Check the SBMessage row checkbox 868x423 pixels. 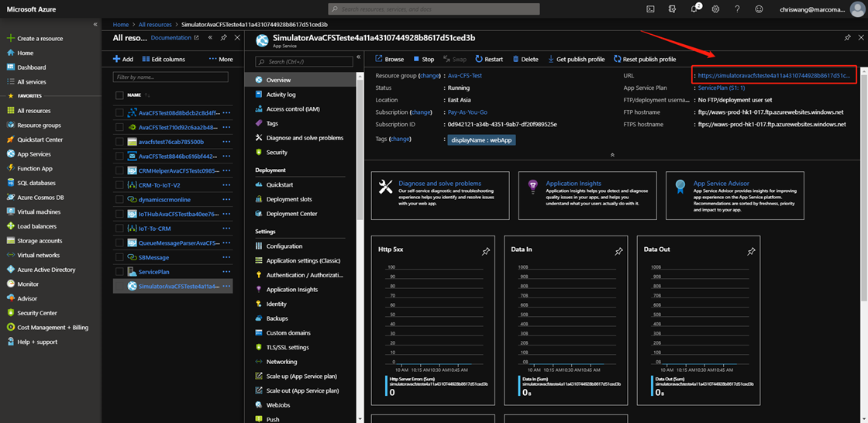119,257
